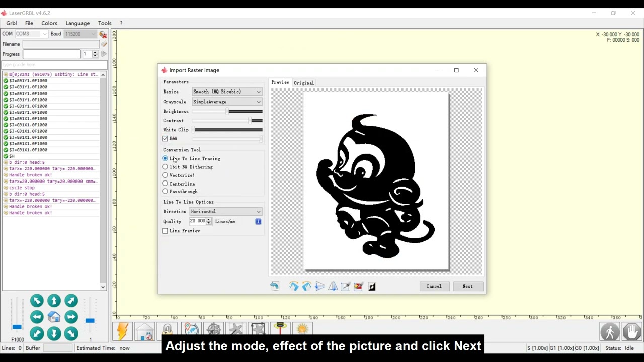Click the first rotate hands icon
Screen dimensions: 644x362
pos(294,286)
